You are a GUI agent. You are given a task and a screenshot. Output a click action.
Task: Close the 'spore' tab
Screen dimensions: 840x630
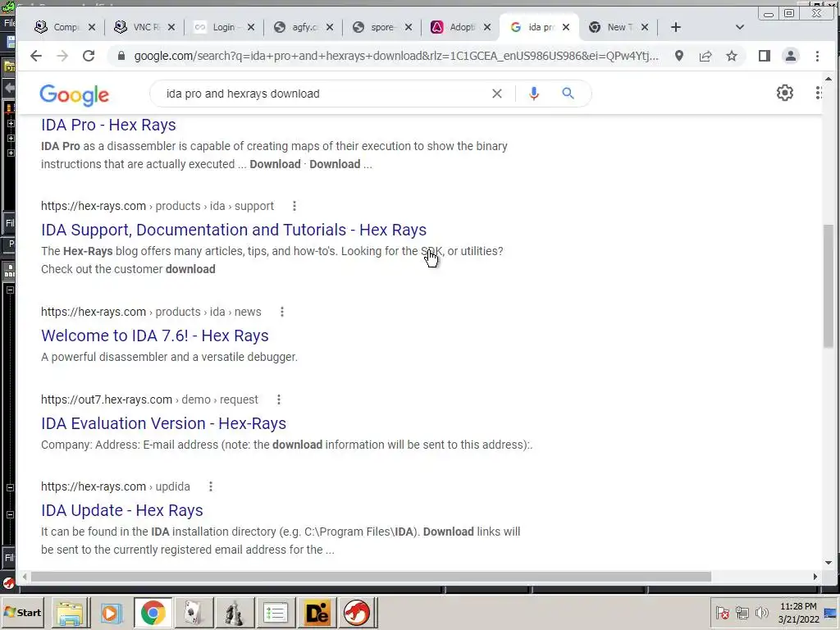click(409, 27)
